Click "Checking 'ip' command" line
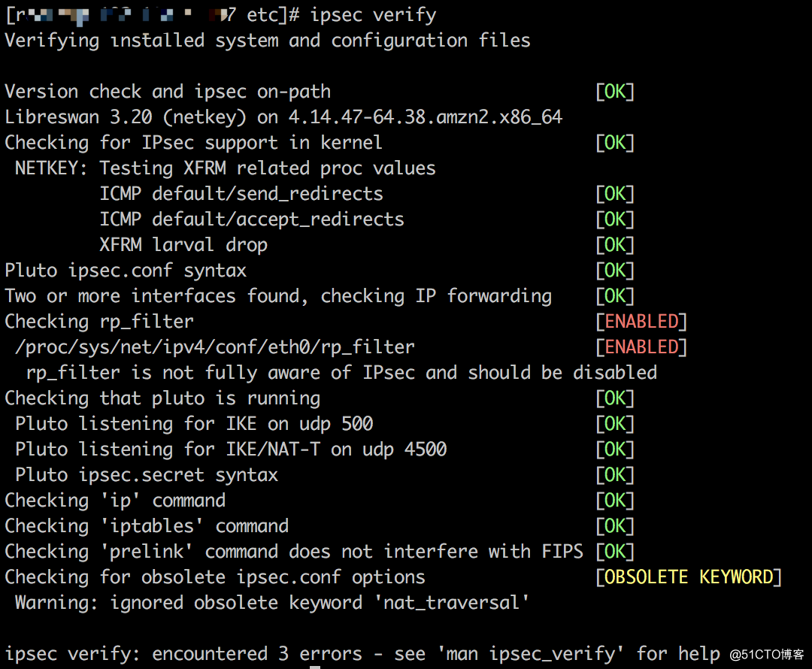 tap(115, 500)
